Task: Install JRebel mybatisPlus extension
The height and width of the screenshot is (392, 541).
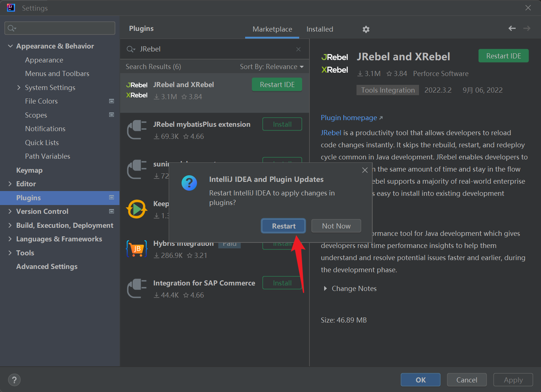Action: click(x=282, y=124)
